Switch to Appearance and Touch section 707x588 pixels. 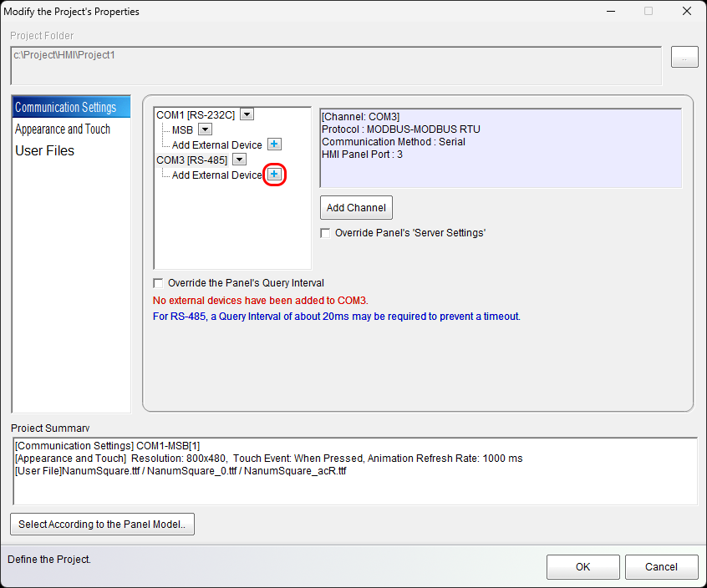pos(63,129)
